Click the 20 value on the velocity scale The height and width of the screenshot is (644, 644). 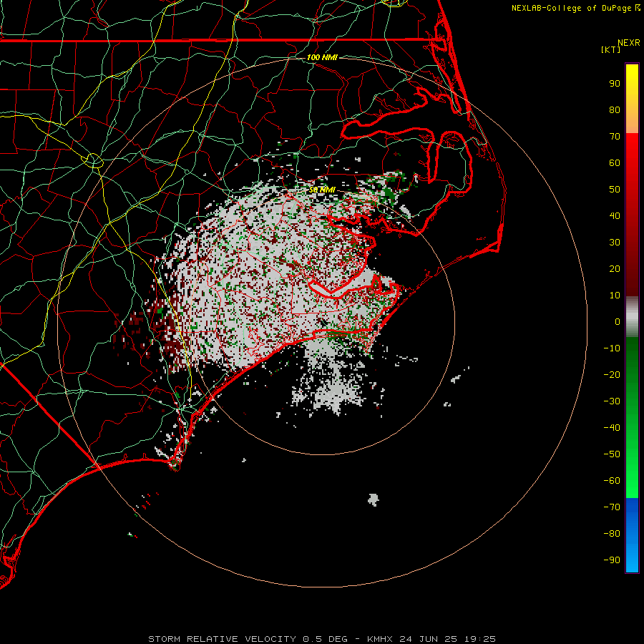click(615, 269)
